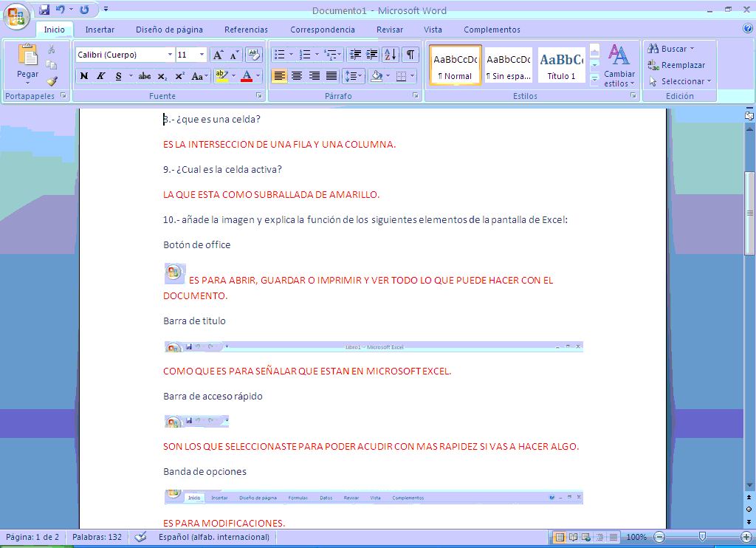Open Word help question mark icon
This screenshot has width=756, height=548.
click(748, 28)
